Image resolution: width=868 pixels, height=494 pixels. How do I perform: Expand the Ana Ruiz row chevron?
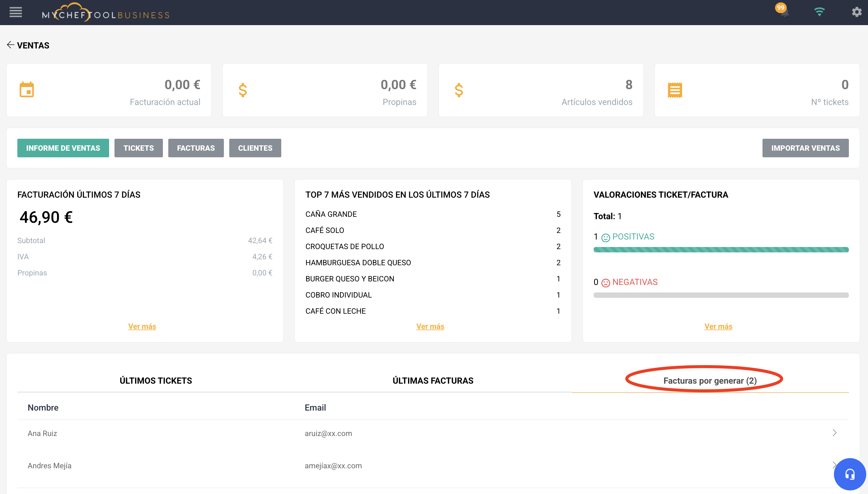pos(835,433)
